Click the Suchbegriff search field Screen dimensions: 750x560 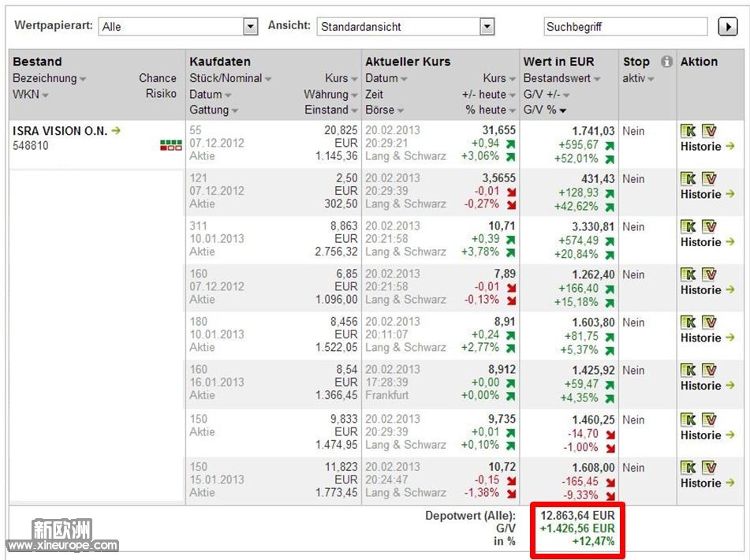[625, 27]
